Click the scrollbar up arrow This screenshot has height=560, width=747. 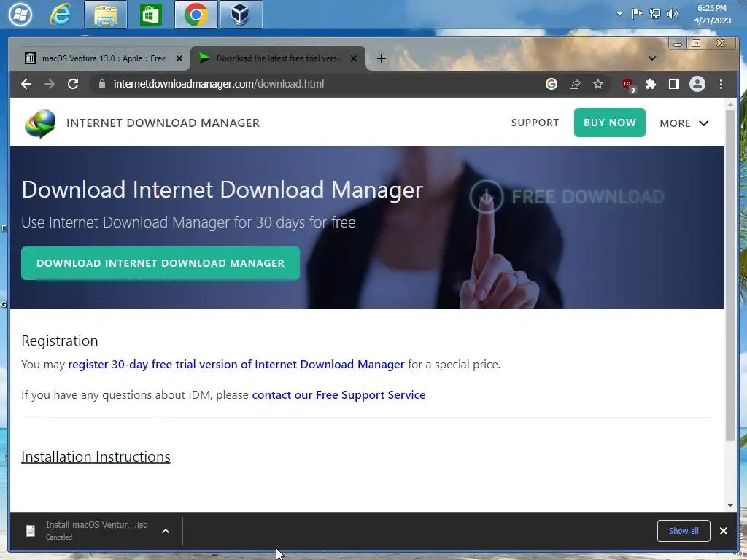[x=731, y=104]
